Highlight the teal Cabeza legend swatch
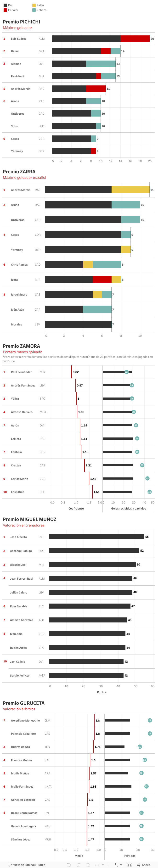The image size is (158, 868). click(x=34, y=10)
